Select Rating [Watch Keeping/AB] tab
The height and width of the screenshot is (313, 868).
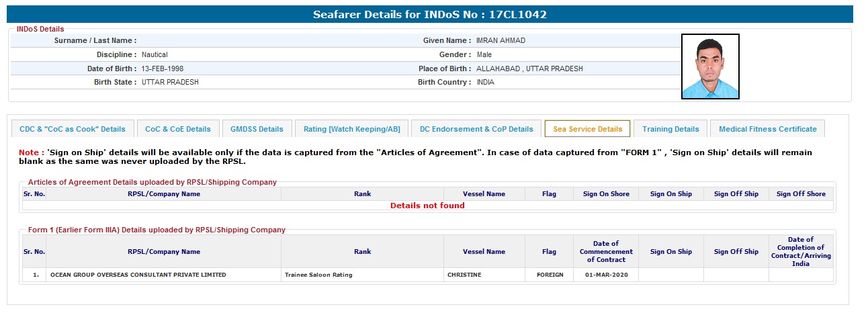(x=351, y=129)
